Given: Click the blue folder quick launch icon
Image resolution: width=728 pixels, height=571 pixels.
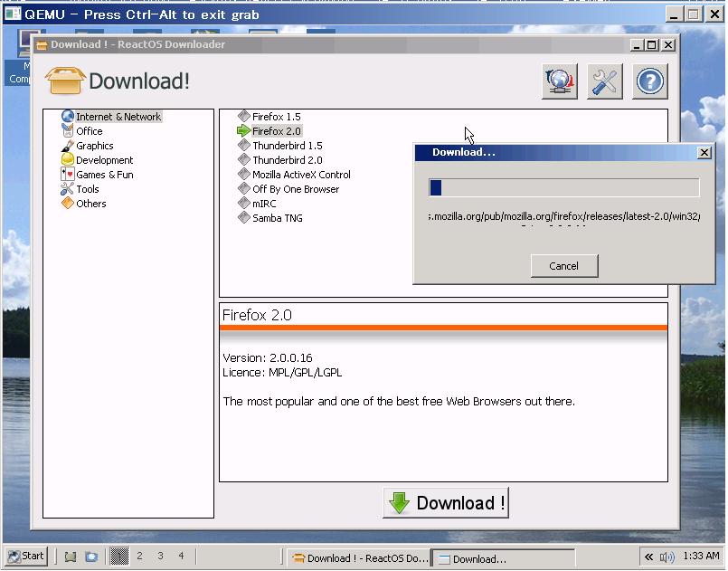Looking at the screenshot, I should pos(91,557).
